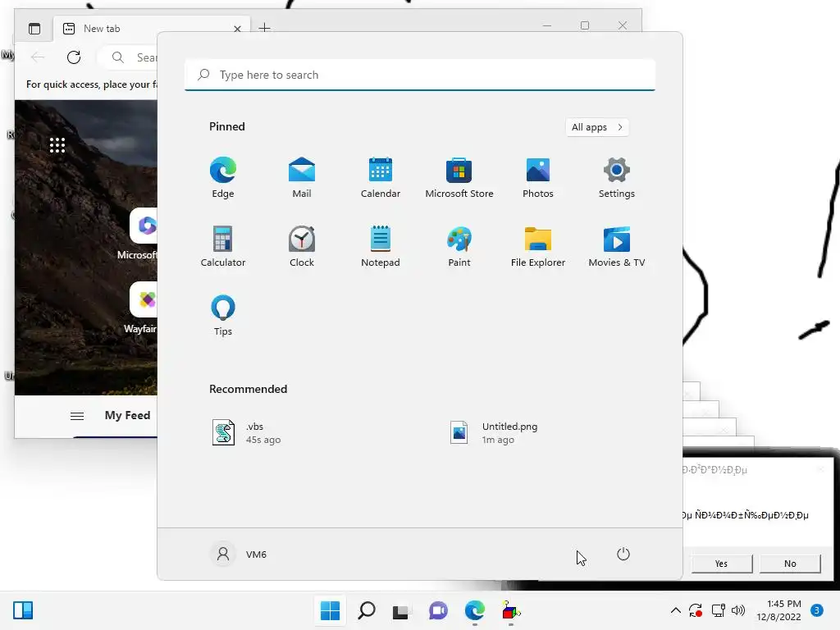
Task: Open the My Feed hamburger menu
Action: tap(77, 416)
